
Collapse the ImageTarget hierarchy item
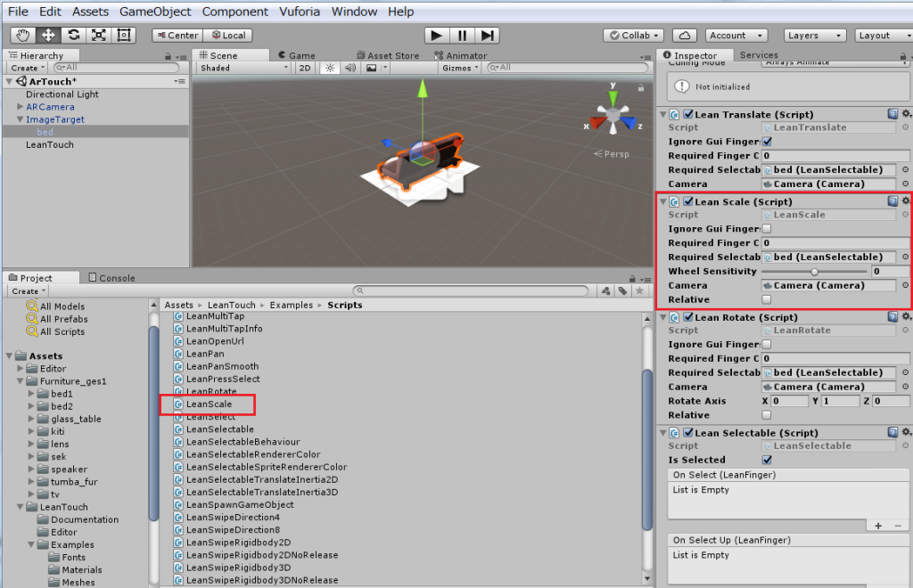pos(20,119)
